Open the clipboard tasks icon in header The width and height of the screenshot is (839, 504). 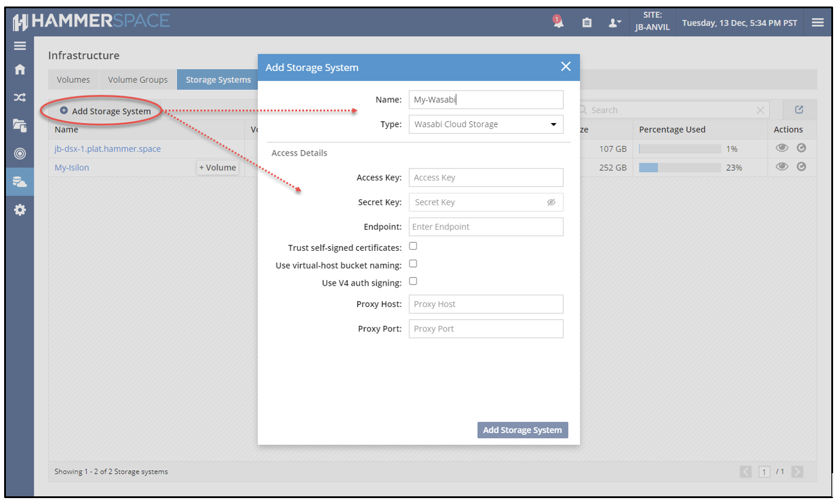tap(586, 22)
